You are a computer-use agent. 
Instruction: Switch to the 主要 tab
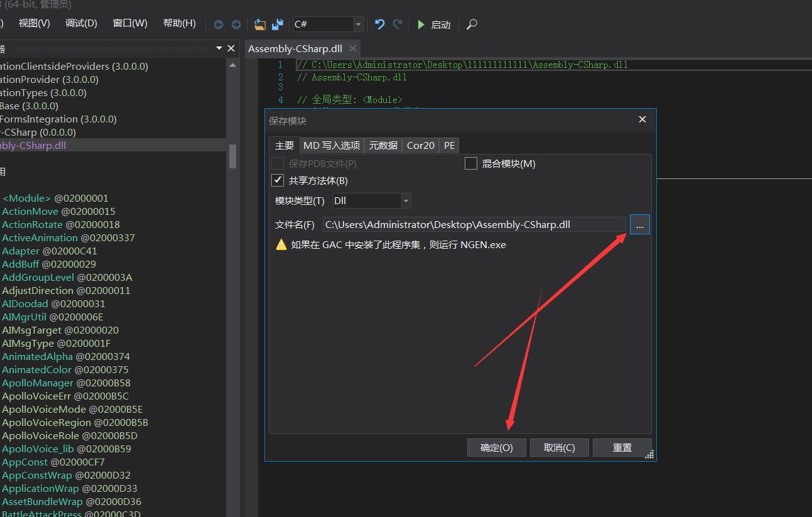pos(284,145)
